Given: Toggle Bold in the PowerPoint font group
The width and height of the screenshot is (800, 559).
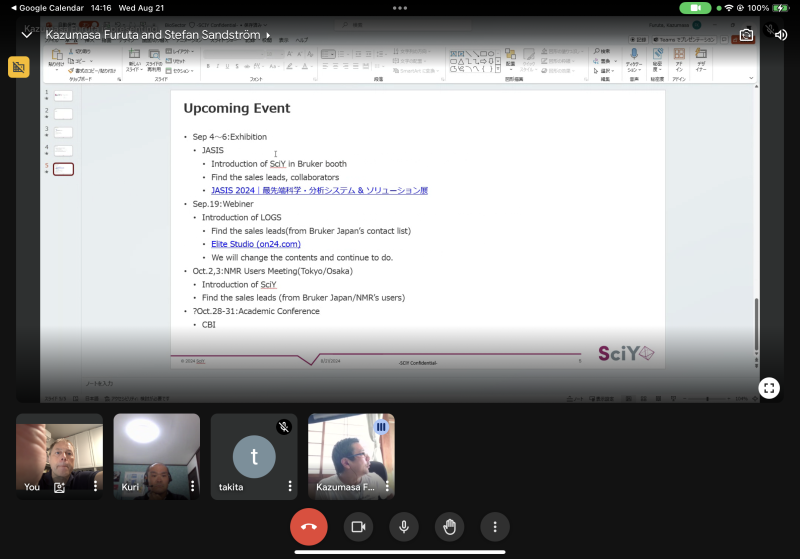Looking at the screenshot, I should 208,66.
